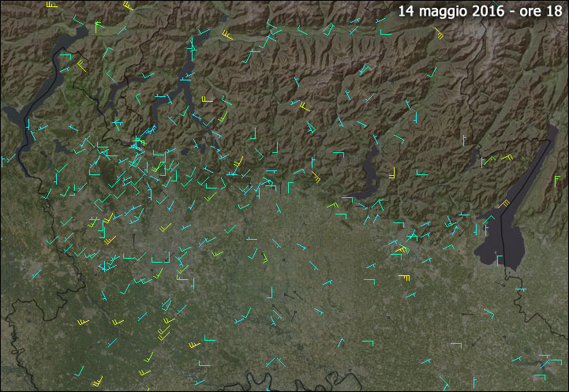Viewport: 569px width, 392px height.
Task: Select the yellow wind barb in the top-left corner
Action: 51,6
